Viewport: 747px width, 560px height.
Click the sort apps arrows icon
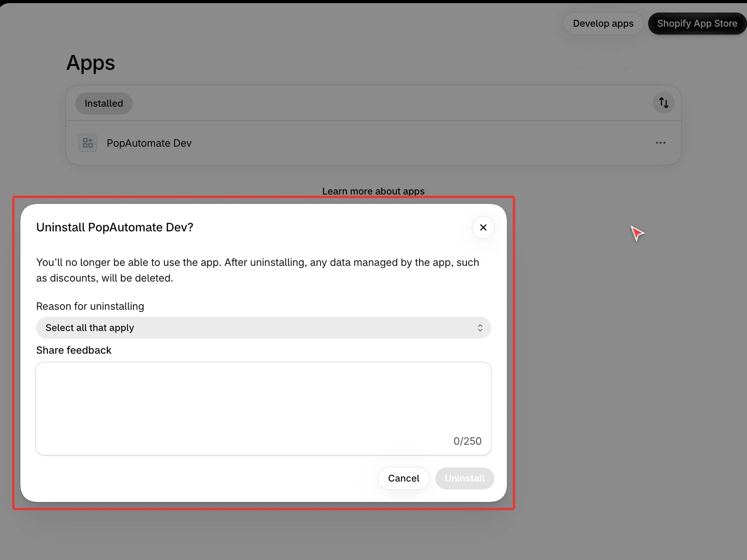pyautogui.click(x=663, y=103)
